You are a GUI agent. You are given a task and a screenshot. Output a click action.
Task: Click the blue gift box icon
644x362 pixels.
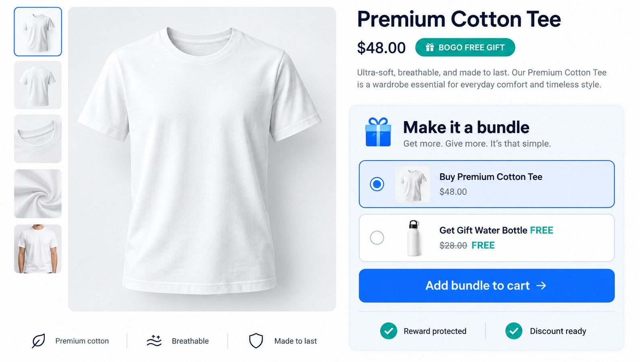378,132
